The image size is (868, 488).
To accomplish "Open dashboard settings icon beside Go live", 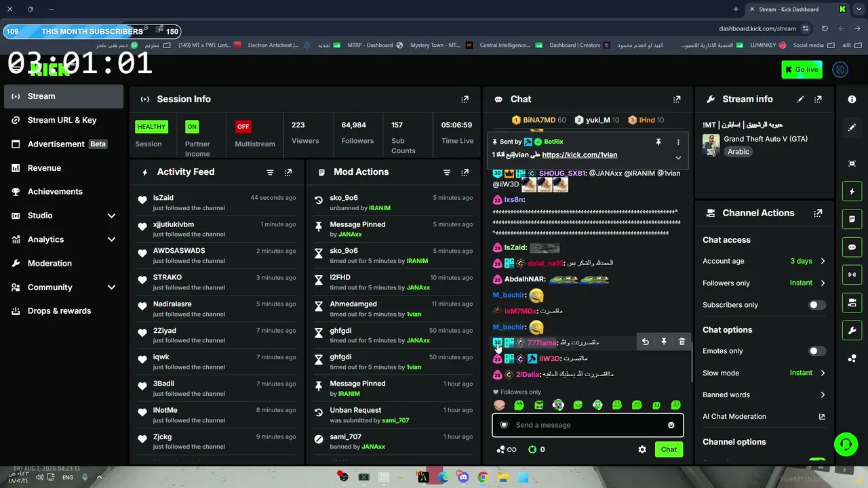I will [x=840, y=69].
